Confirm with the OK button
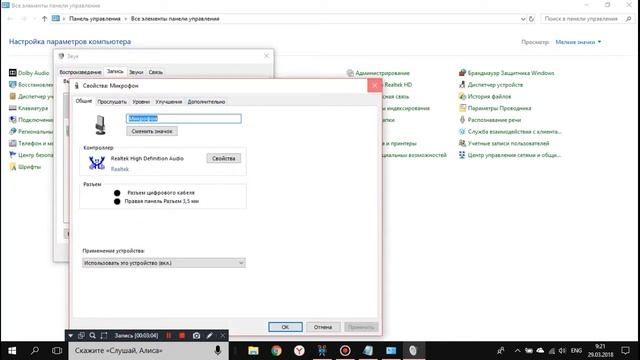Image resolution: width=640 pixels, height=360 pixels. coord(285,327)
